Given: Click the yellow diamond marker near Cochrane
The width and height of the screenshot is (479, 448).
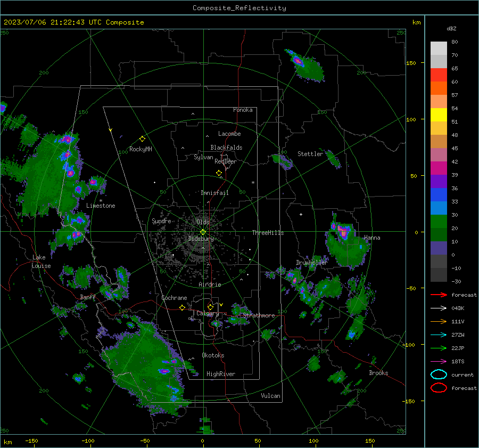Looking at the screenshot, I should click(182, 307).
